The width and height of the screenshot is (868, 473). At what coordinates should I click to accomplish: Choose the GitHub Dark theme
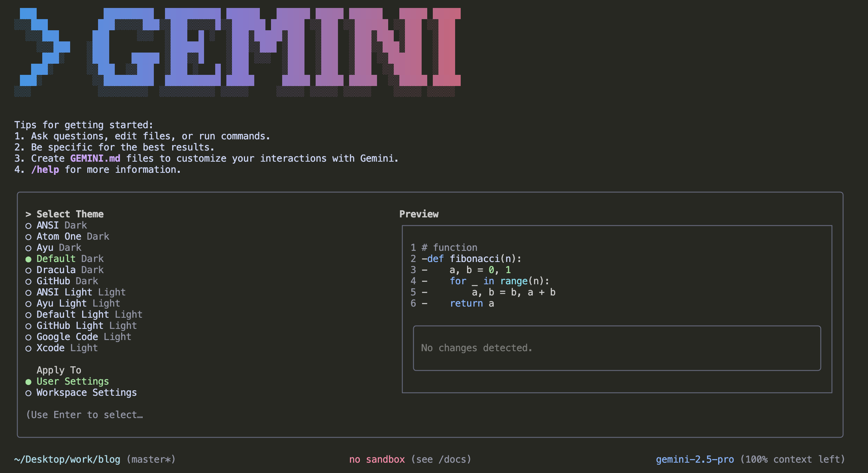click(x=62, y=281)
